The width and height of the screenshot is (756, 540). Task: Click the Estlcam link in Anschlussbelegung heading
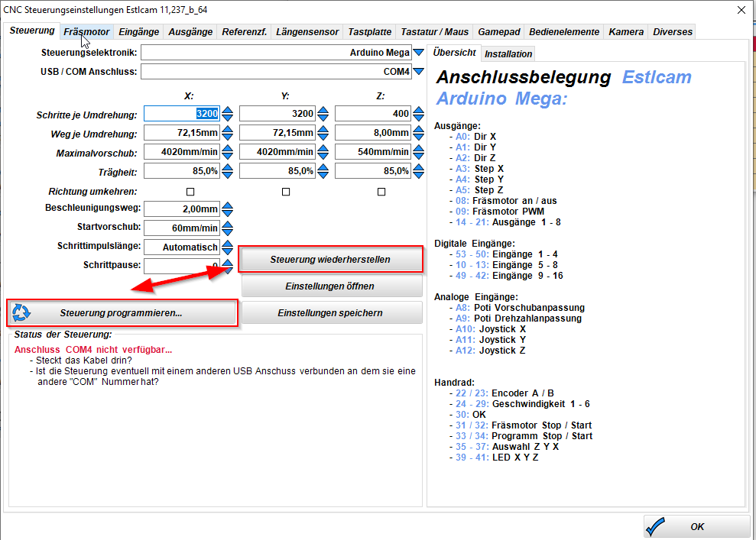click(x=657, y=77)
